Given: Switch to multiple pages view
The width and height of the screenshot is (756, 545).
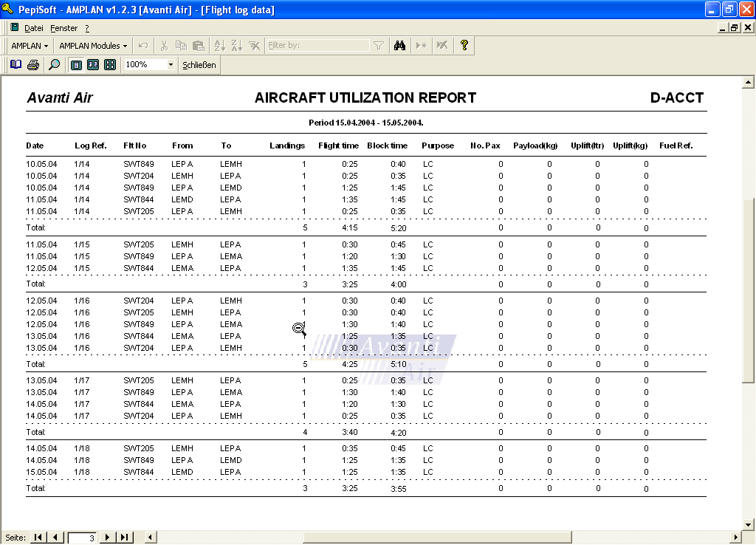Looking at the screenshot, I should 110,65.
